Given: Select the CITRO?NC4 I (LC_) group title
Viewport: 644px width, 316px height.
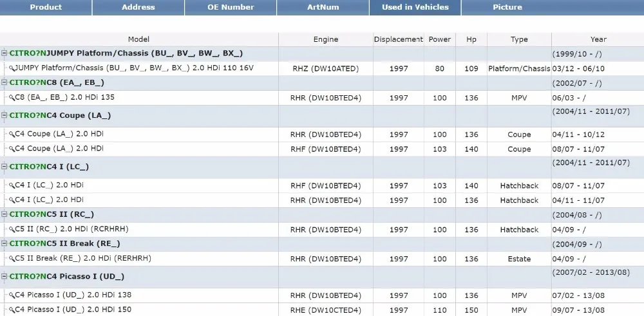Looking at the screenshot, I should coord(49,167).
